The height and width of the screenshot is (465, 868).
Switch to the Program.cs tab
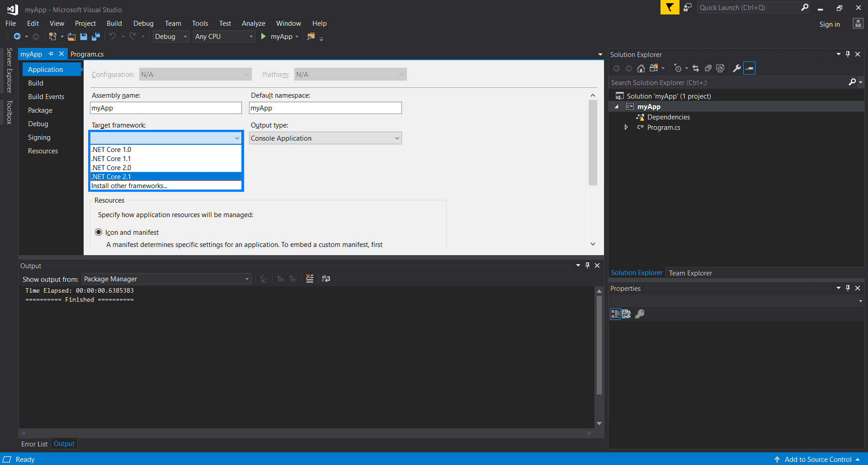87,54
